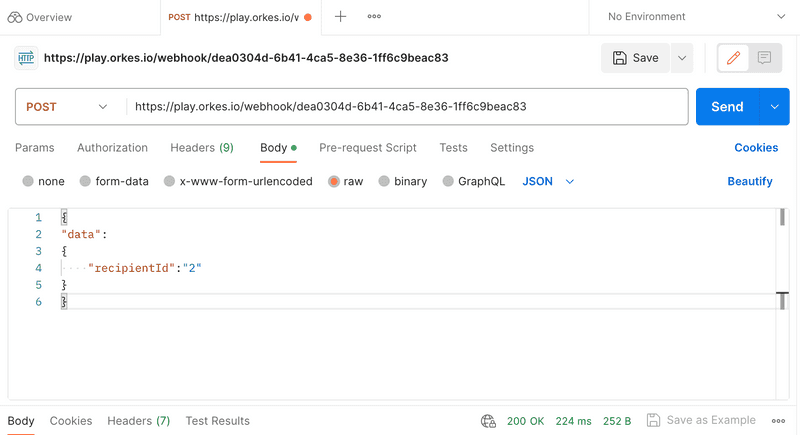Choose the binary body radio button
This screenshot has height=435, width=800.
point(385,182)
